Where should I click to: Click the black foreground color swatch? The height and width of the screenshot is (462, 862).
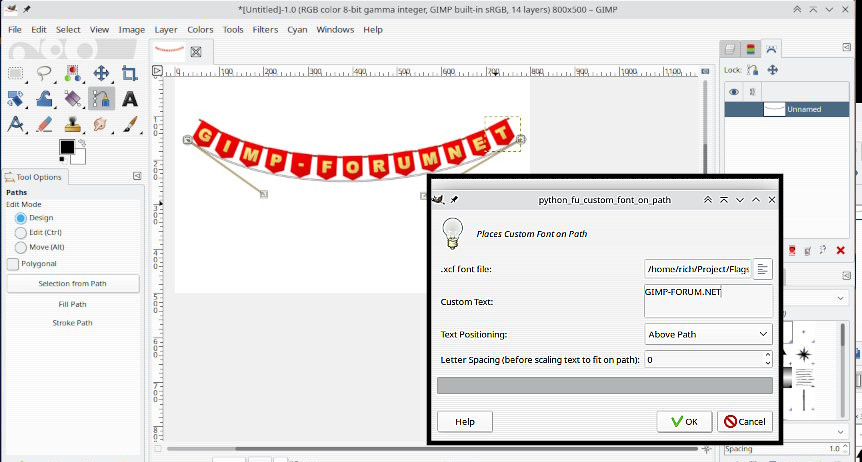click(67, 147)
